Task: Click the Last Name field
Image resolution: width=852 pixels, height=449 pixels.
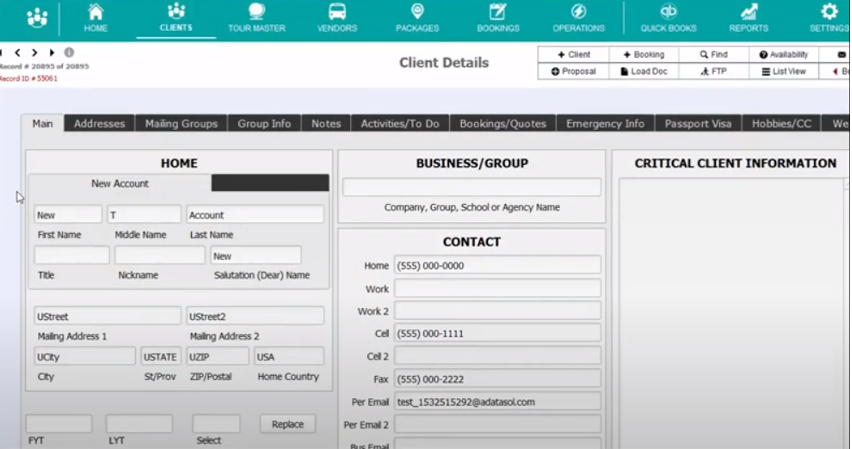Action: click(x=255, y=215)
